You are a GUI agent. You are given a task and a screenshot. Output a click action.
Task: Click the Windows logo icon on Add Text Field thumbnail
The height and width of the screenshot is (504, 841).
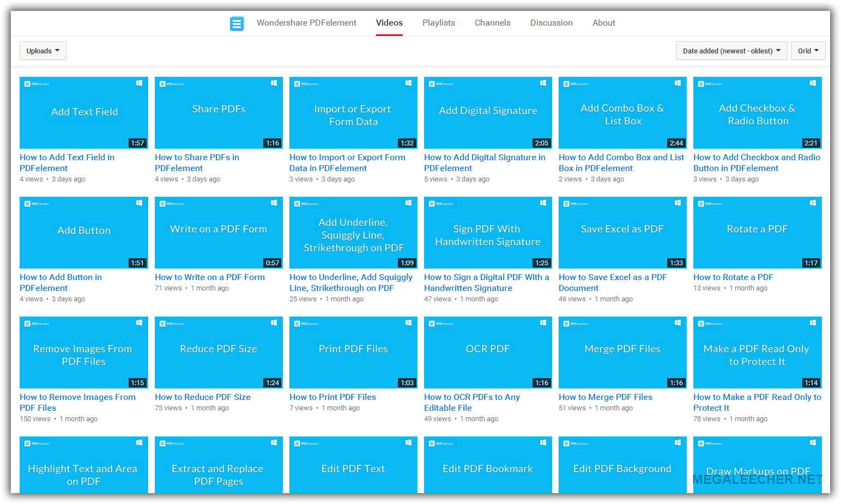click(139, 83)
